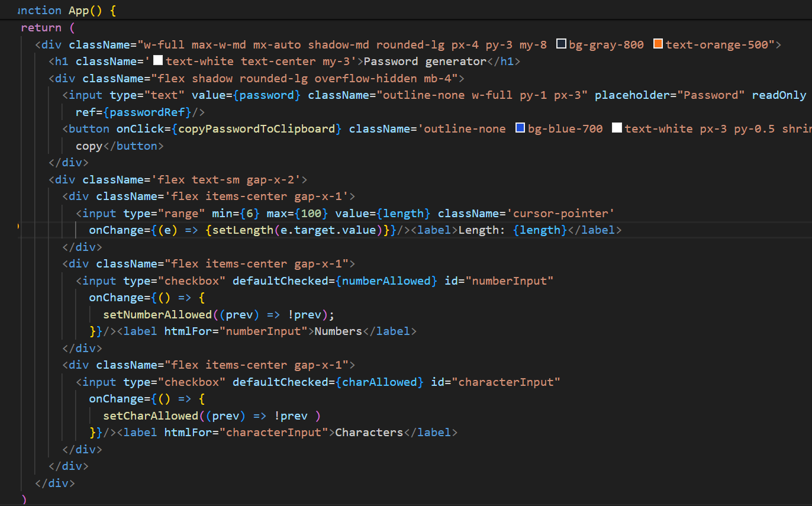Click the 'my-8' class name
This screenshot has height=506, width=812.
533,44
